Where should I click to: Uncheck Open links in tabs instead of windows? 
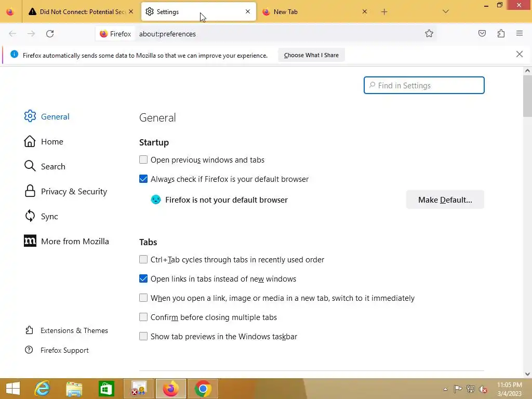(143, 278)
